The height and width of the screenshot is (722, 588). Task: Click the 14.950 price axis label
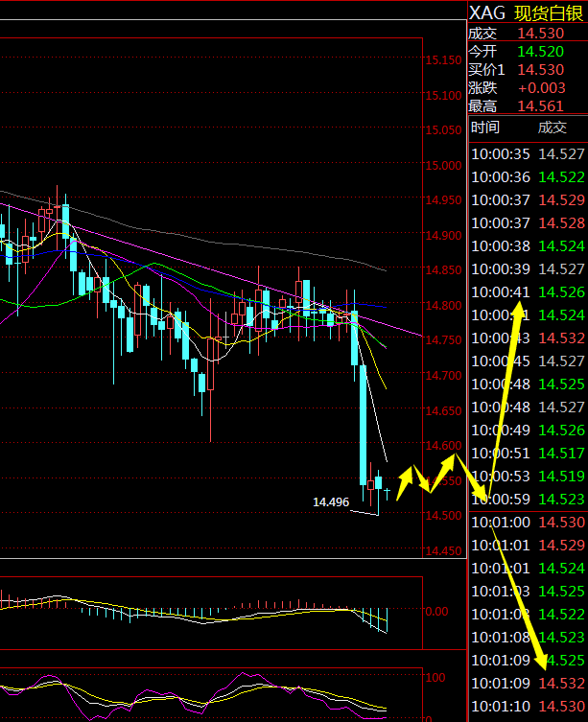443,200
